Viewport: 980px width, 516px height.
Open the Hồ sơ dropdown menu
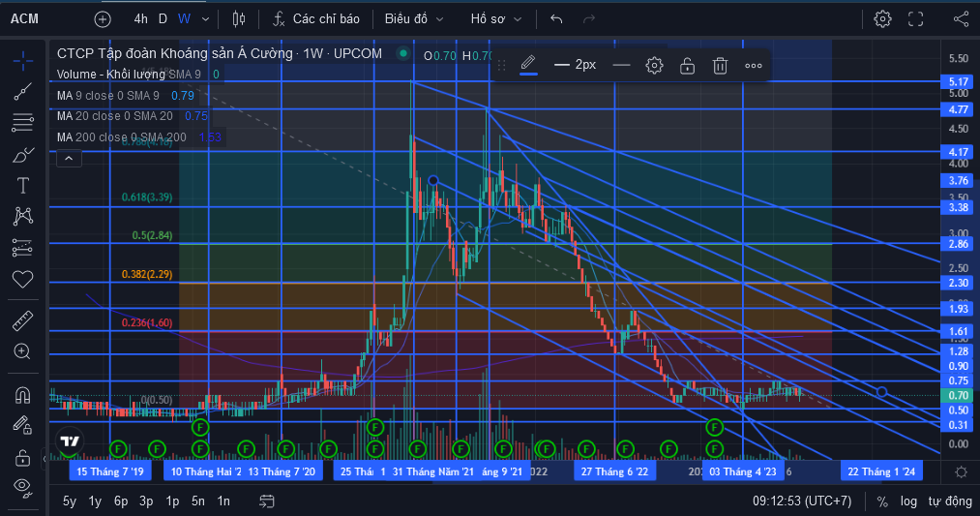(x=495, y=19)
